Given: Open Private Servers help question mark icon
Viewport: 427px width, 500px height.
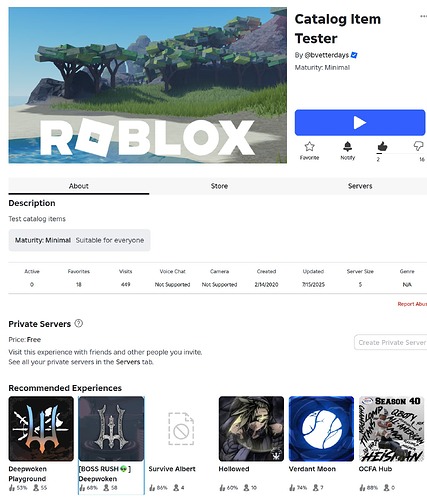Looking at the screenshot, I should coord(79,323).
